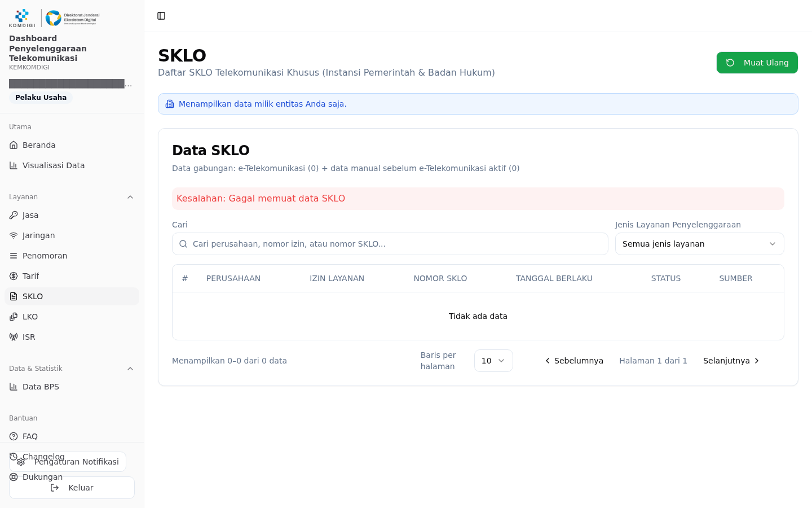The image size is (812, 508).
Task: Click the Tarif menu item
Action: click(x=72, y=276)
